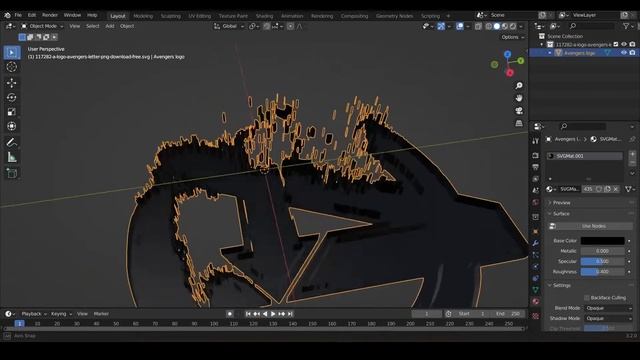Image resolution: width=640 pixels, height=360 pixels.
Task: Open the Blend Mode Opaque dropdown
Action: click(608, 308)
